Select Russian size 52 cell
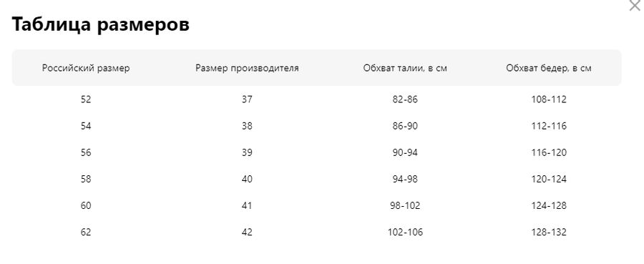The width and height of the screenshot is (644, 264). [x=86, y=99]
